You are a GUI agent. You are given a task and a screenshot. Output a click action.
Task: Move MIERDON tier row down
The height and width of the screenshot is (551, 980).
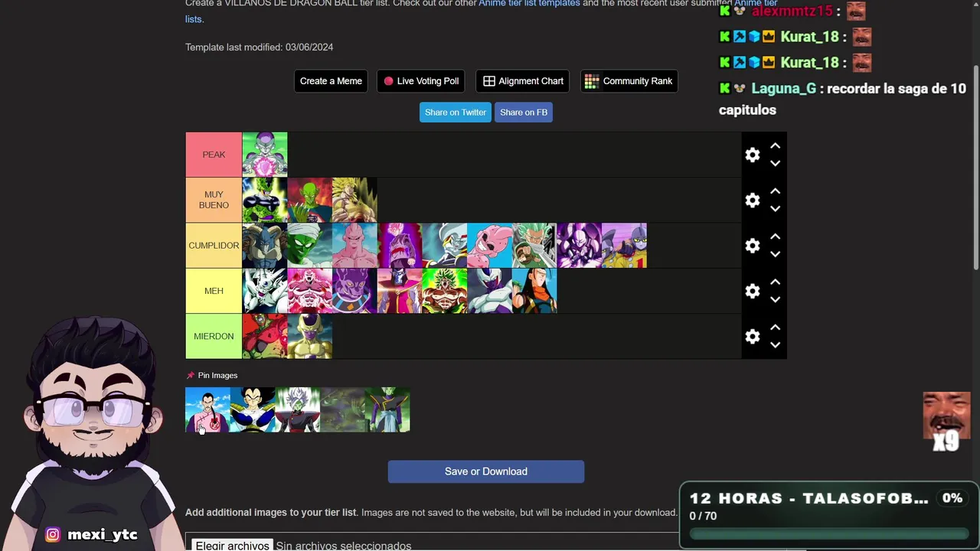point(775,345)
